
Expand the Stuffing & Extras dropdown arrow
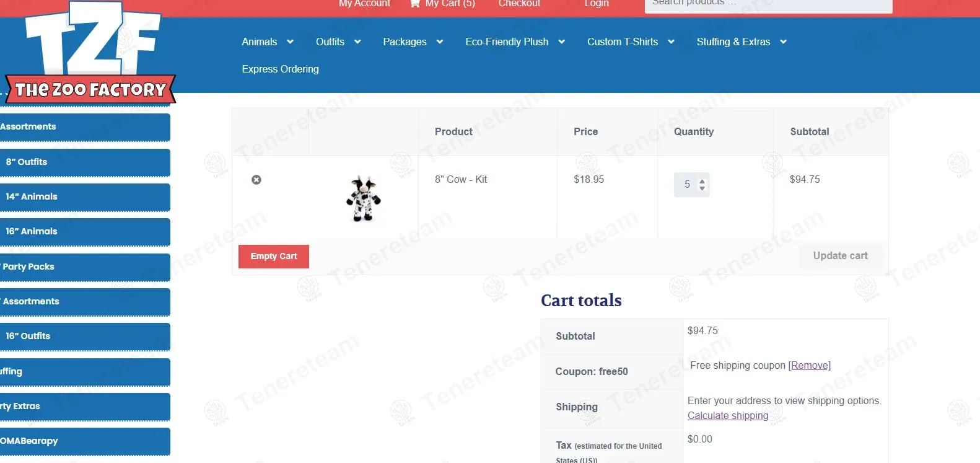[x=784, y=42]
